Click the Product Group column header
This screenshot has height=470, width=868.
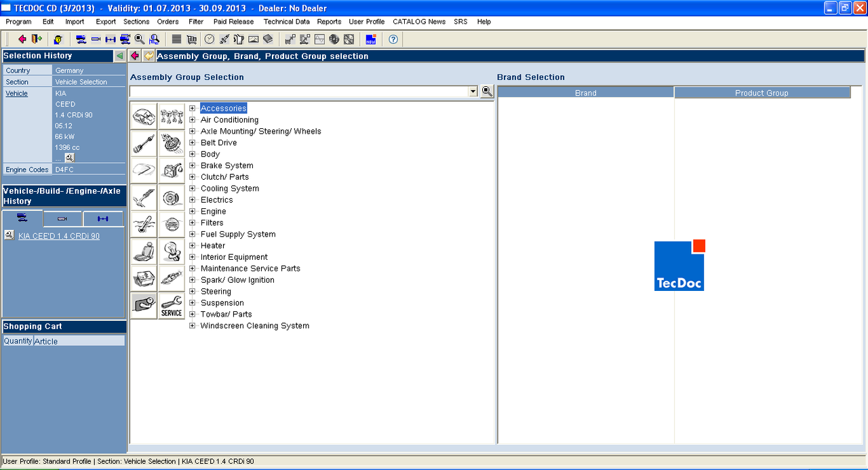[x=762, y=93]
